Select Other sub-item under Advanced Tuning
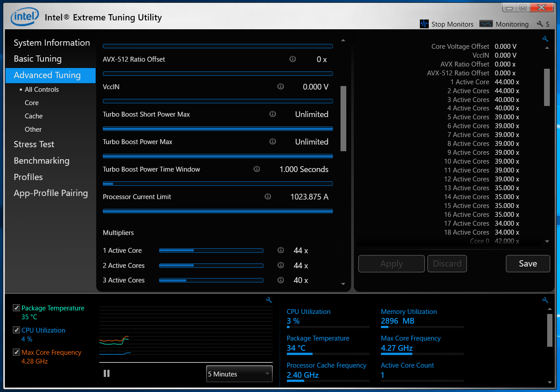The height and width of the screenshot is (392, 560). 33,129
